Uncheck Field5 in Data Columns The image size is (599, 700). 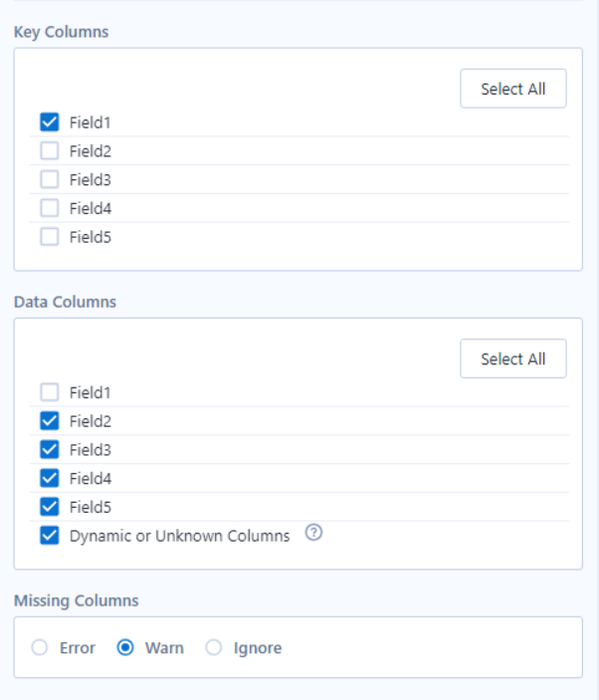(x=50, y=507)
